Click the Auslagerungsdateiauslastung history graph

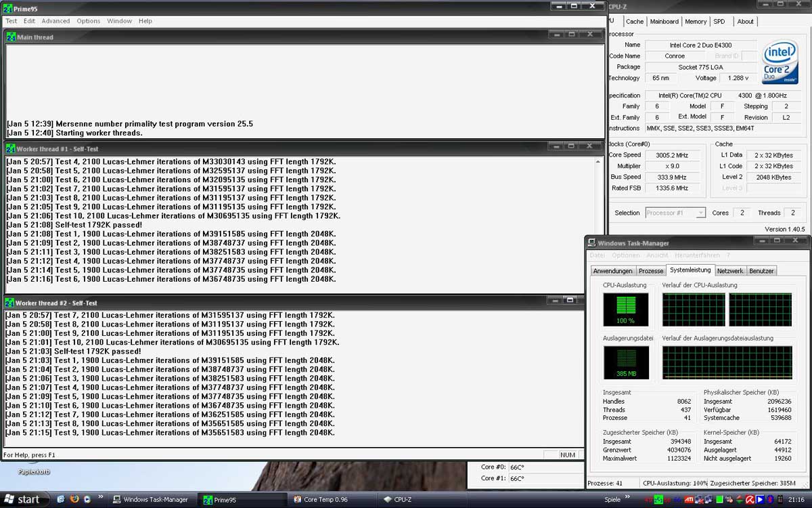[x=727, y=363]
